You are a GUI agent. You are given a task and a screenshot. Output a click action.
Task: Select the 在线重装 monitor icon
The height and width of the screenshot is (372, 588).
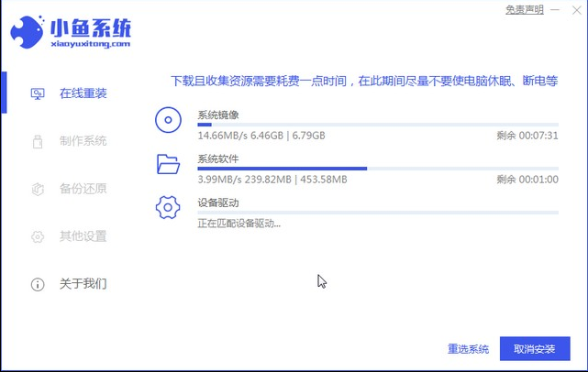click(x=38, y=93)
